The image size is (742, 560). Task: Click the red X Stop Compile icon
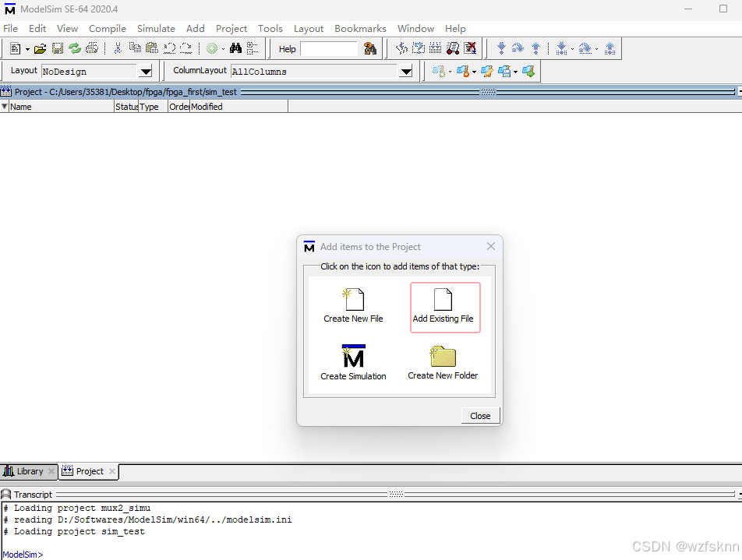click(x=470, y=48)
